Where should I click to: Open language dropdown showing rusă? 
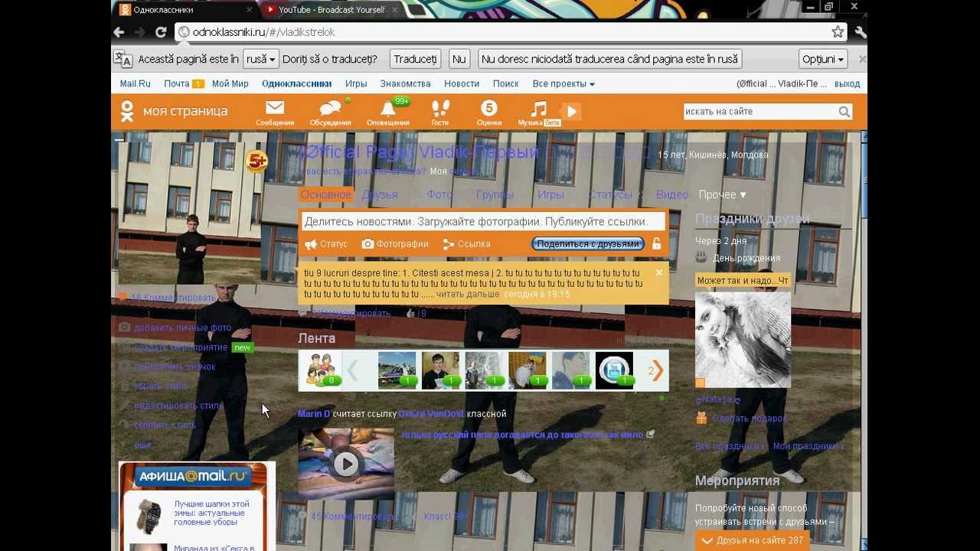[x=261, y=59]
